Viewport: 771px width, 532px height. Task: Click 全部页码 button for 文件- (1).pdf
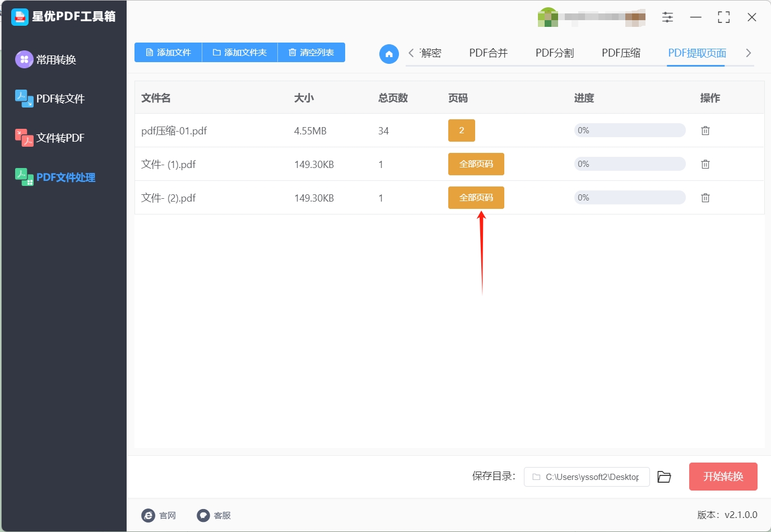click(476, 164)
